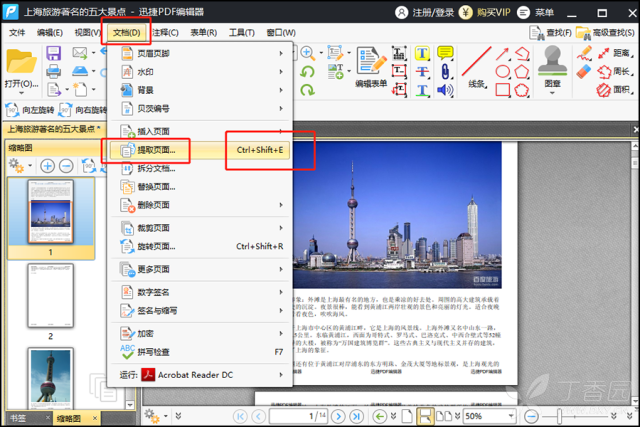Open the 编辑(E) menu
The height and width of the screenshot is (427, 640).
pyautogui.click(x=49, y=33)
